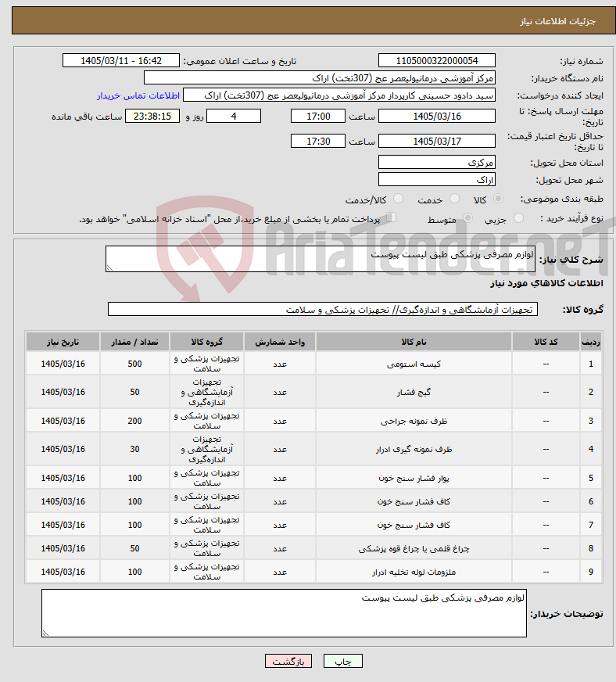Click need date in row 1

pos(63,364)
